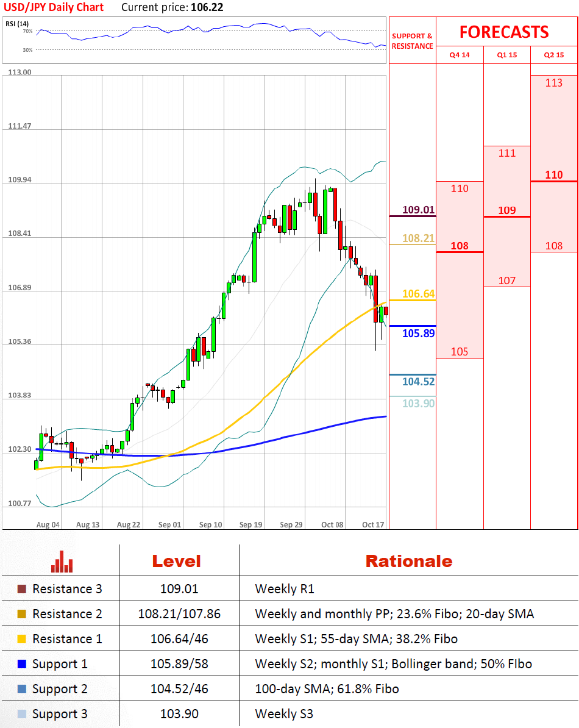Click the 104.52 support level marker
Screen dimensions: 579x728
coord(418,382)
